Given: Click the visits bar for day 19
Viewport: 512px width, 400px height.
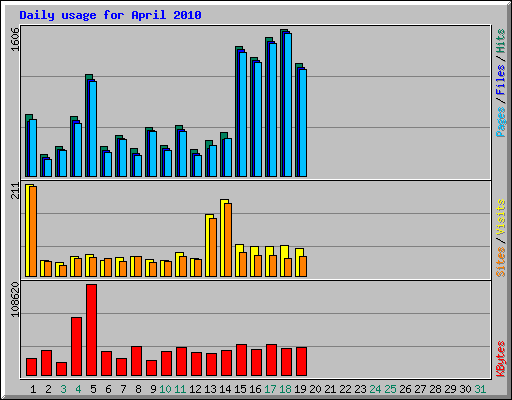Looking at the screenshot, I should (298, 262).
